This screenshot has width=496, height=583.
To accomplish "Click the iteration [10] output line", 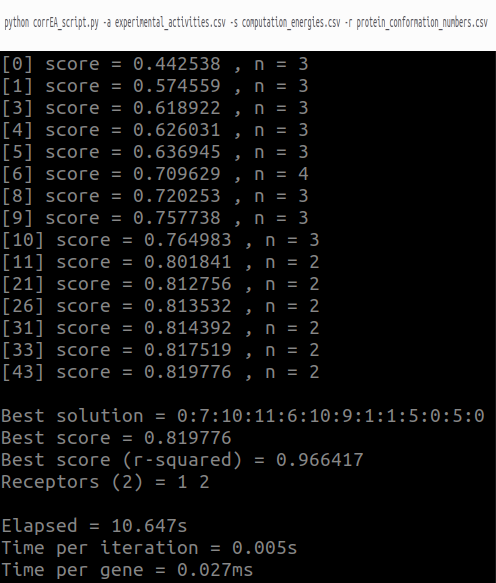I will click(x=161, y=240).
